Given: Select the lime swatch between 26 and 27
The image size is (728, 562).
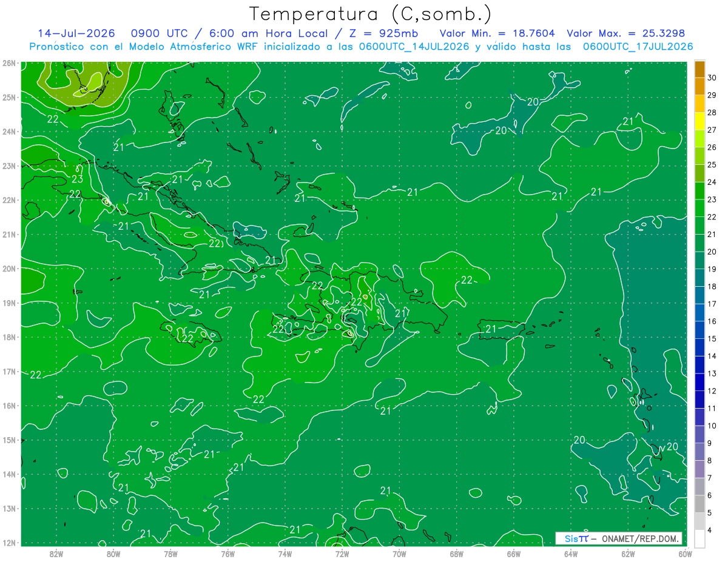Looking at the screenshot, I should [699, 139].
